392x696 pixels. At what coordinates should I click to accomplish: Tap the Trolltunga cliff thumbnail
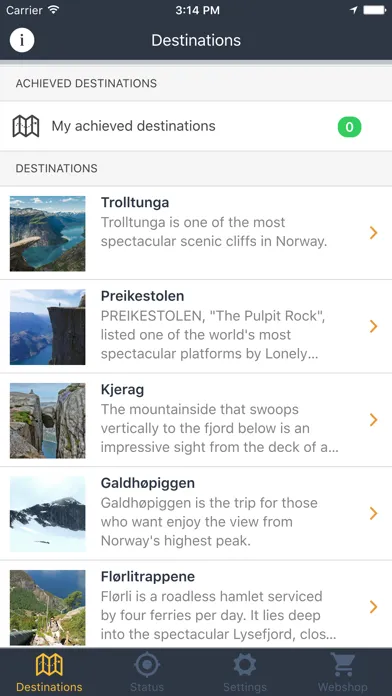[48, 233]
